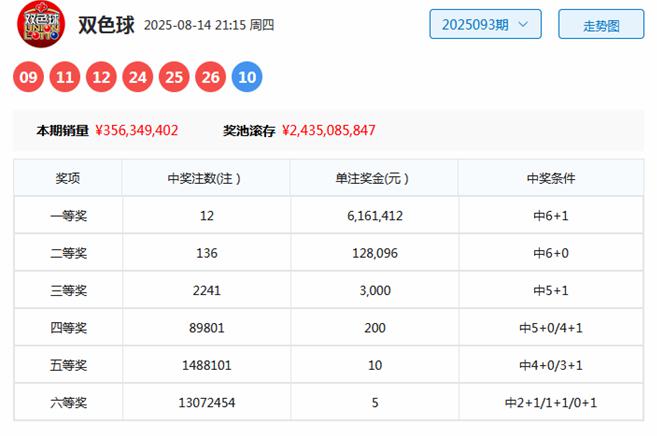The width and height of the screenshot is (657, 436).
Task: Open the 走势图 trend chart
Action: [x=601, y=24]
